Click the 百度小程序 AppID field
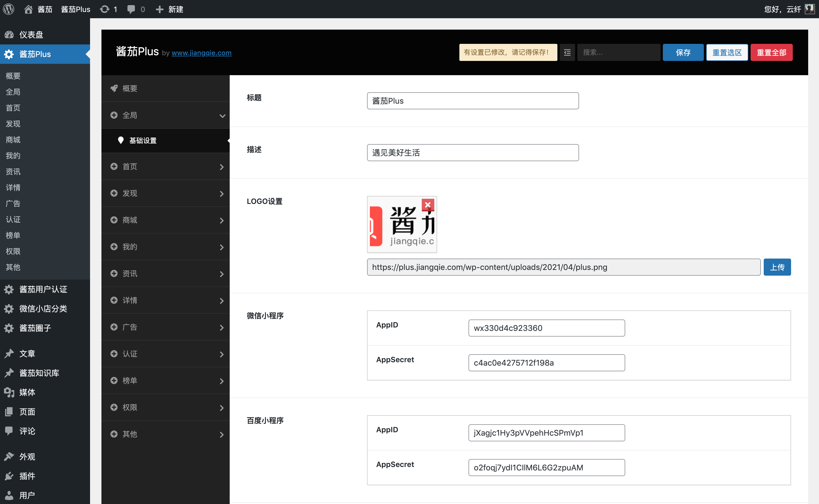 (547, 433)
